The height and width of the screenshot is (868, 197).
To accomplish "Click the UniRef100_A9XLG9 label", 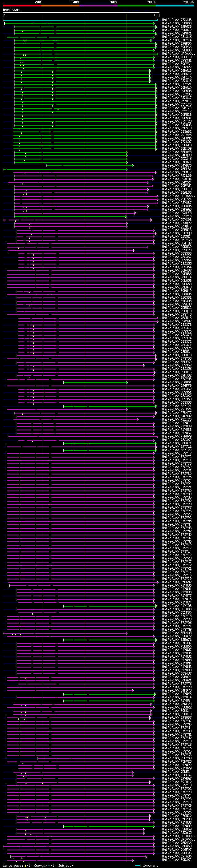I will [x=177, y=176].
